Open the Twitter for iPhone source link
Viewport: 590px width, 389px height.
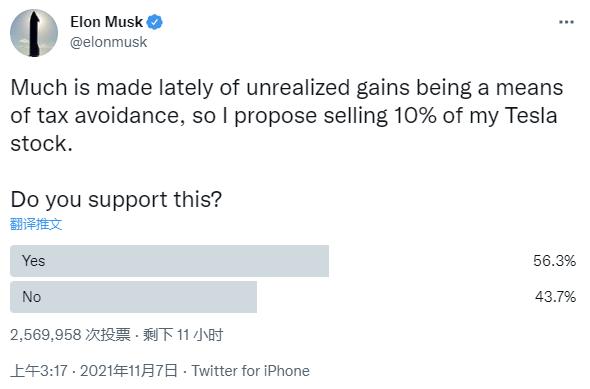click(x=251, y=371)
